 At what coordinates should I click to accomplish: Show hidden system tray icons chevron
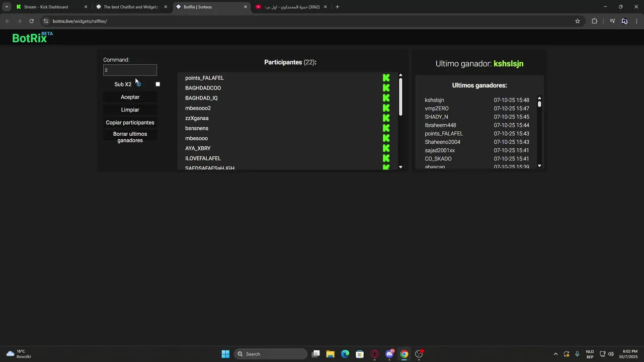coord(555,354)
